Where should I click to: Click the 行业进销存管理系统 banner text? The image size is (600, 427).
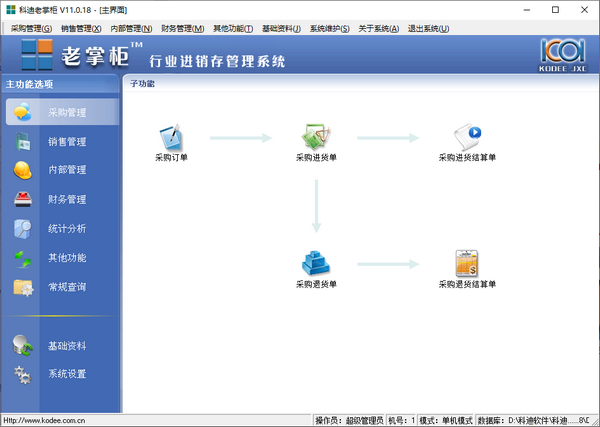[217, 61]
